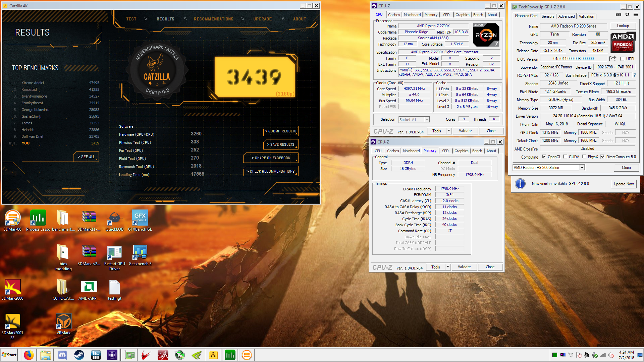644x362 pixels.
Task: Click SAVE RESULTS in Catzilla
Action: pos(281,144)
